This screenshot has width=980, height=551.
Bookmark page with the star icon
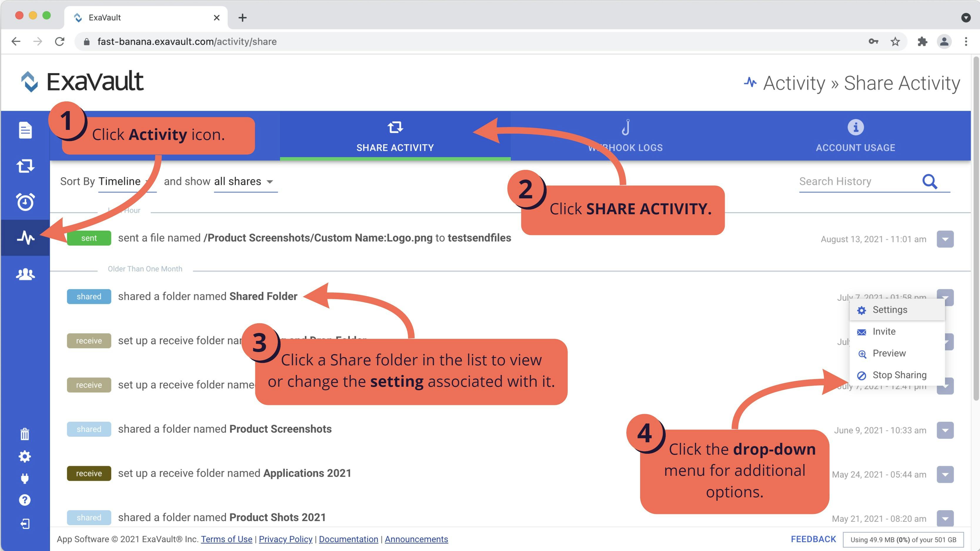895,41
